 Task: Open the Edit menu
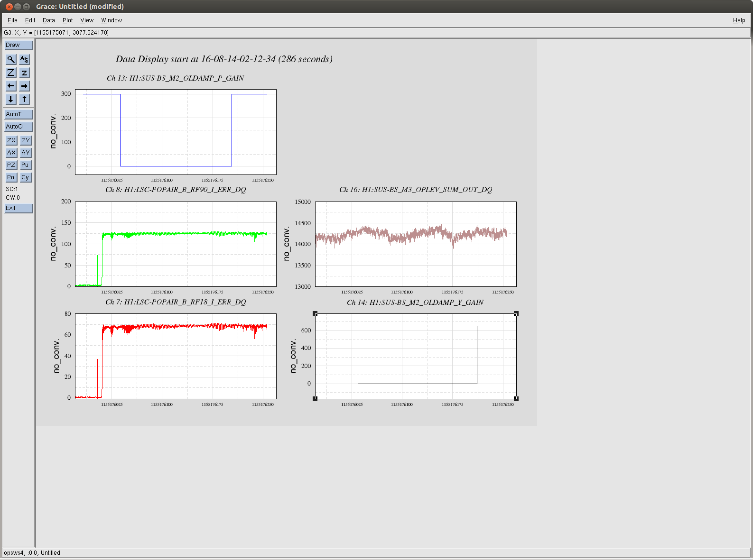pos(30,20)
